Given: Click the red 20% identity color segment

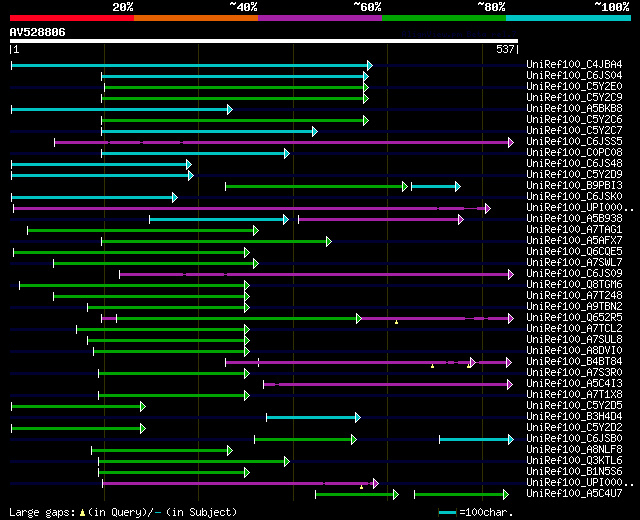Looking at the screenshot, I should click(72, 18).
